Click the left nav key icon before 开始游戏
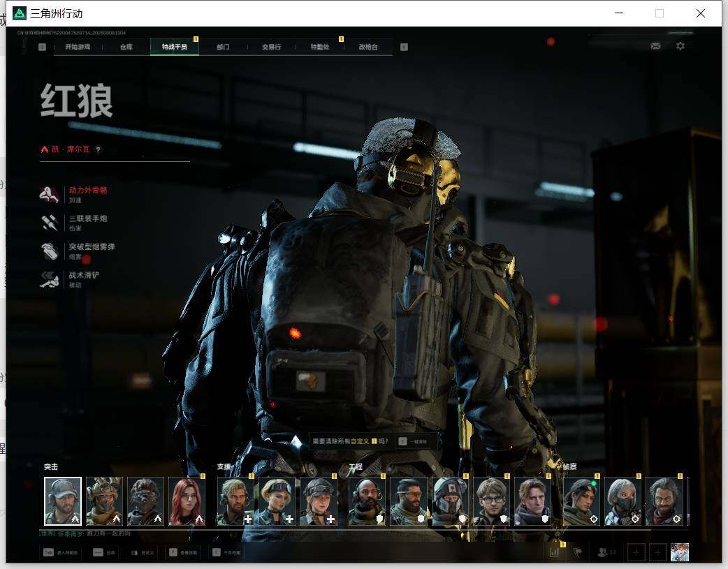Screen dimensions: 728x569 pyautogui.click(x=42, y=47)
